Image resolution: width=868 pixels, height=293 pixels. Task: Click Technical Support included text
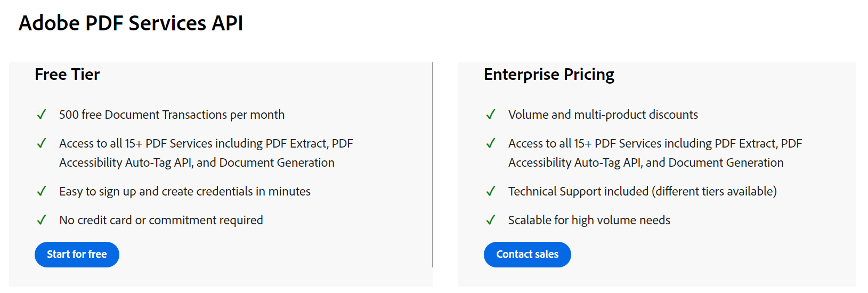(642, 192)
